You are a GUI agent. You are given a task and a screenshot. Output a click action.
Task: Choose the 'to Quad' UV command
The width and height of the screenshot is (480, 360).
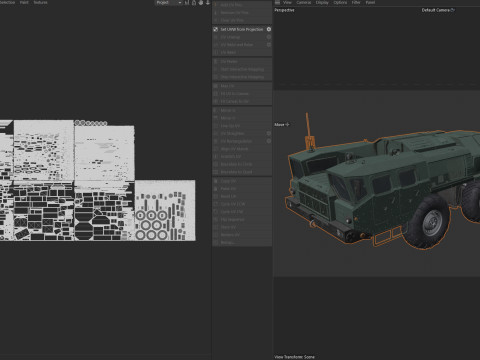pos(242,172)
